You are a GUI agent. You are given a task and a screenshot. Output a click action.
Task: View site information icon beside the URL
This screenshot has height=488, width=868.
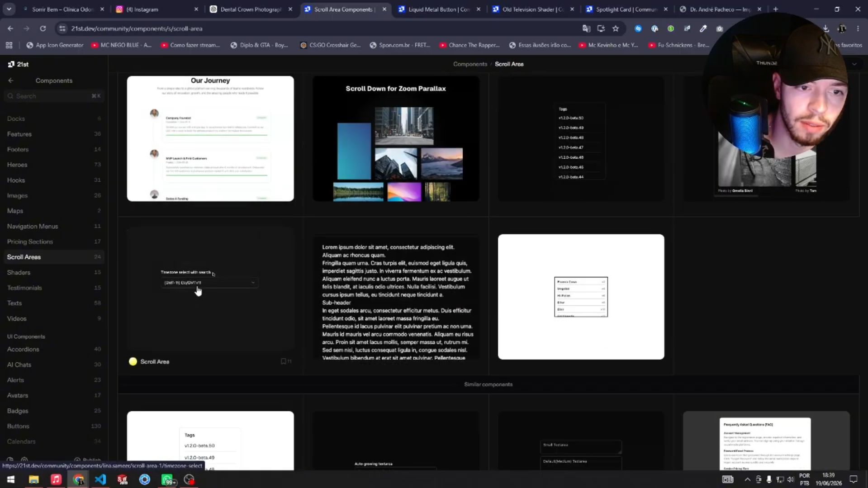pos(62,28)
